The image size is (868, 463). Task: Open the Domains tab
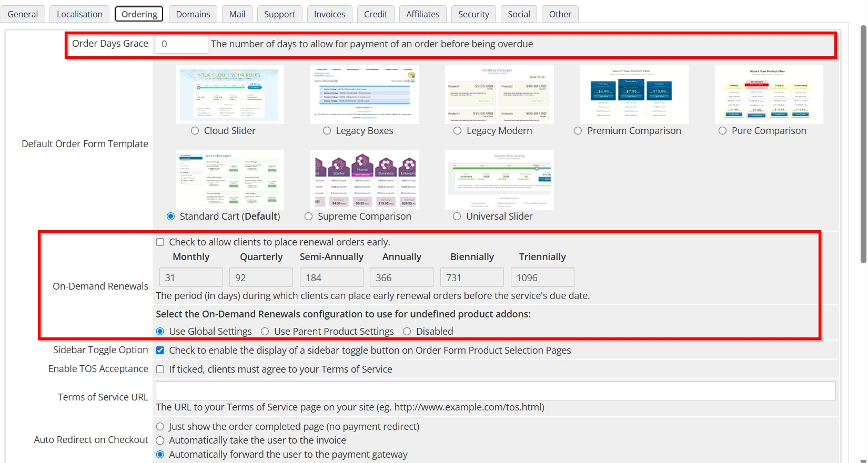coord(193,14)
